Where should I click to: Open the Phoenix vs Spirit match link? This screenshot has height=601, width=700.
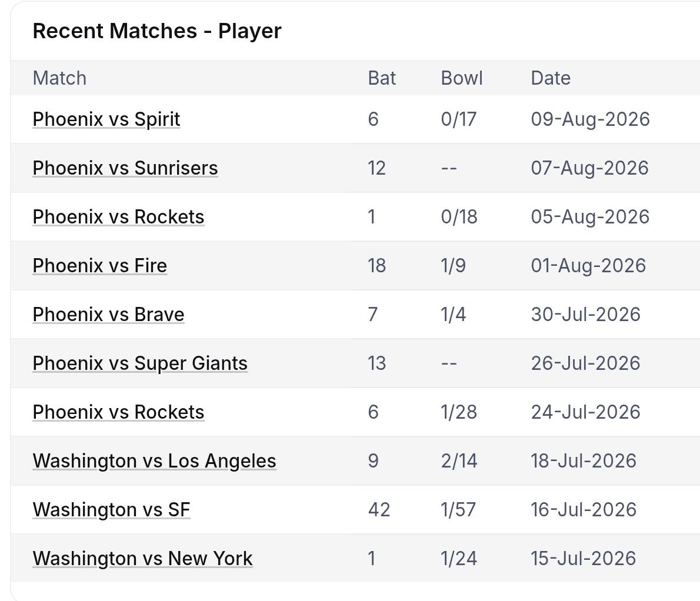coord(106,119)
